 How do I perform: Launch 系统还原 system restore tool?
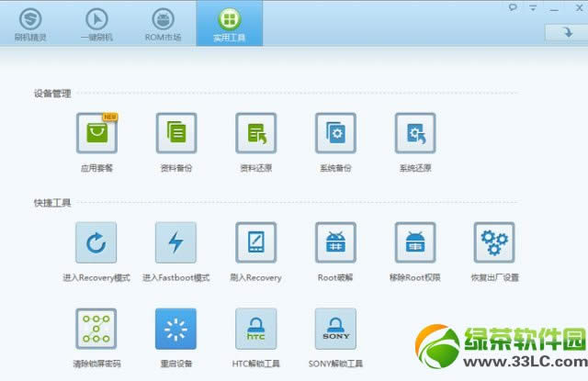pyautogui.click(x=415, y=134)
